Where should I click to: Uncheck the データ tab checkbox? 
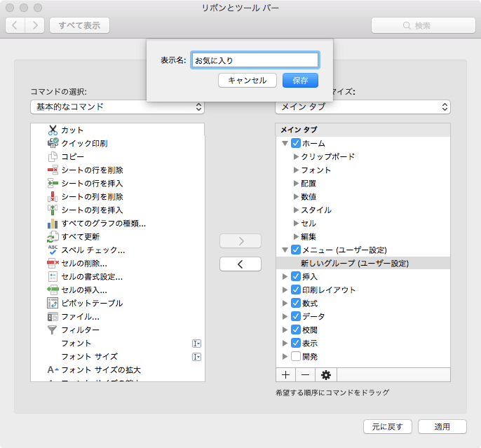pos(296,316)
